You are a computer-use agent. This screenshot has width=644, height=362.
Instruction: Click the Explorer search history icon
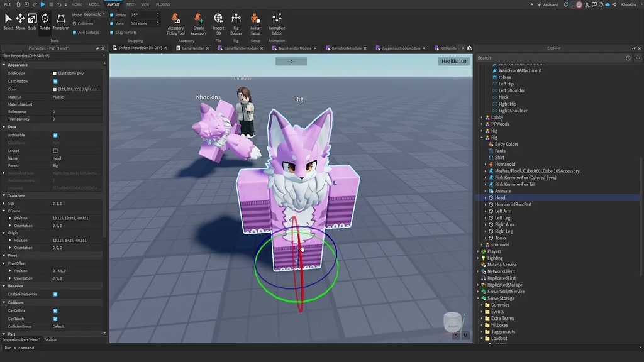click(x=628, y=58)
